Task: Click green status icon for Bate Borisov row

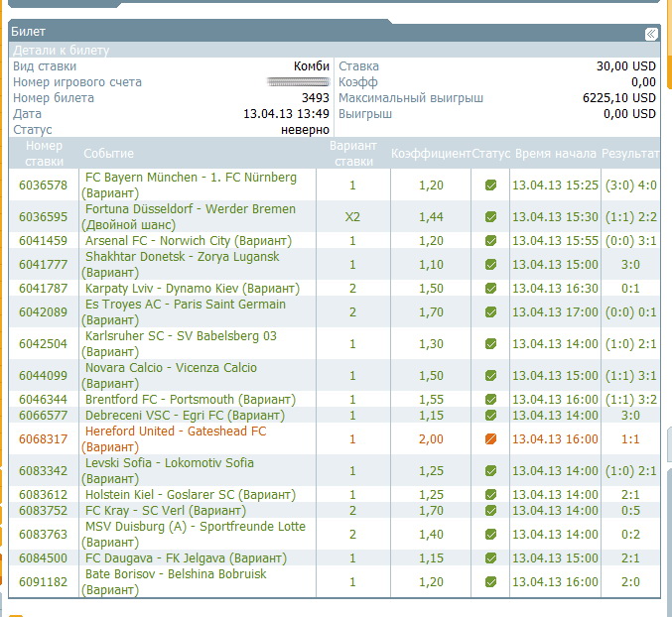Action: pyautogui.click(x=490, y=582)
